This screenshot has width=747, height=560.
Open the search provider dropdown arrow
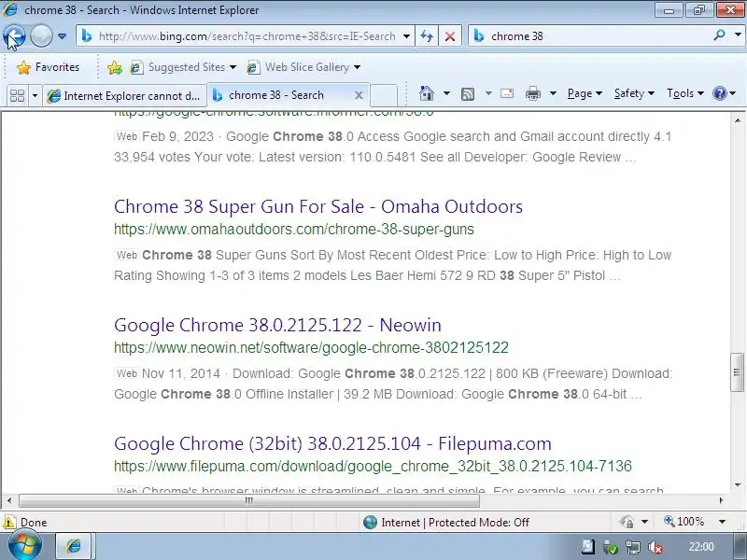coord(738,35)
